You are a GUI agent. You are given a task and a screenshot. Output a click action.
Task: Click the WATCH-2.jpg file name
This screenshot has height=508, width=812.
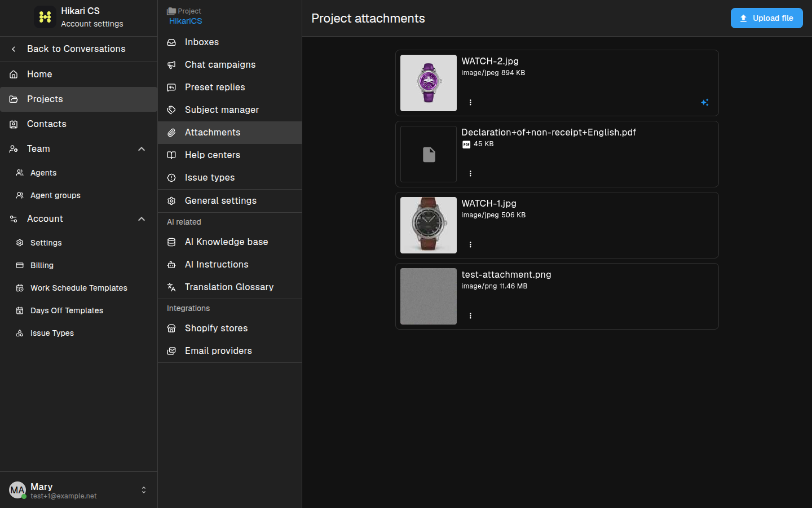[x=490, y=61]
